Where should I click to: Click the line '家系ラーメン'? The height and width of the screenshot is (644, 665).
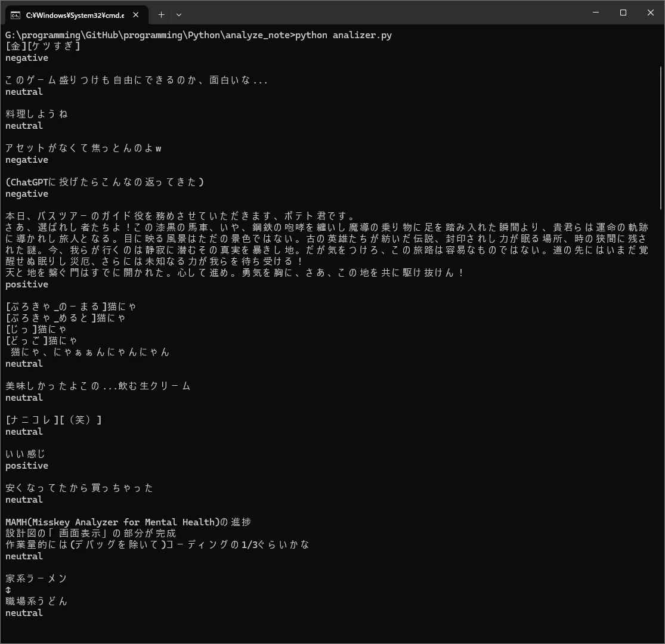(x=36, y=578)
